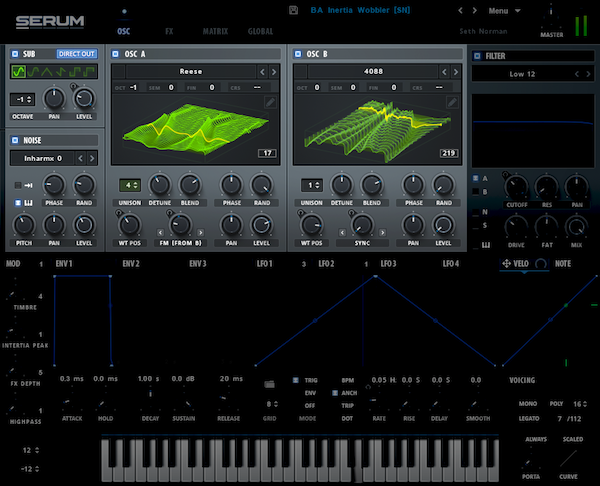
Task: Click the MASTER volume knob
Action: click(x=551, y=16)
